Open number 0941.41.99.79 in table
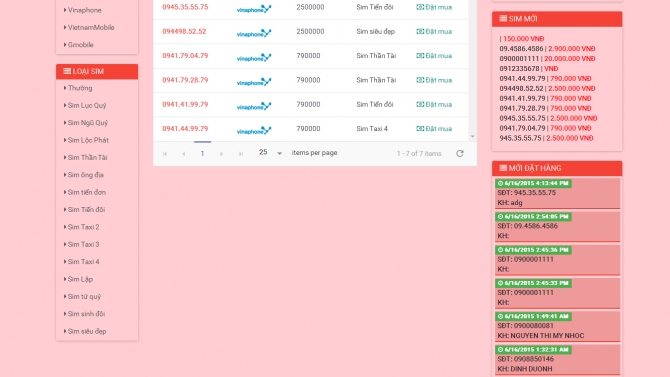Image resolution: width=670 pixels, height=377 pixels. point(185,105)
